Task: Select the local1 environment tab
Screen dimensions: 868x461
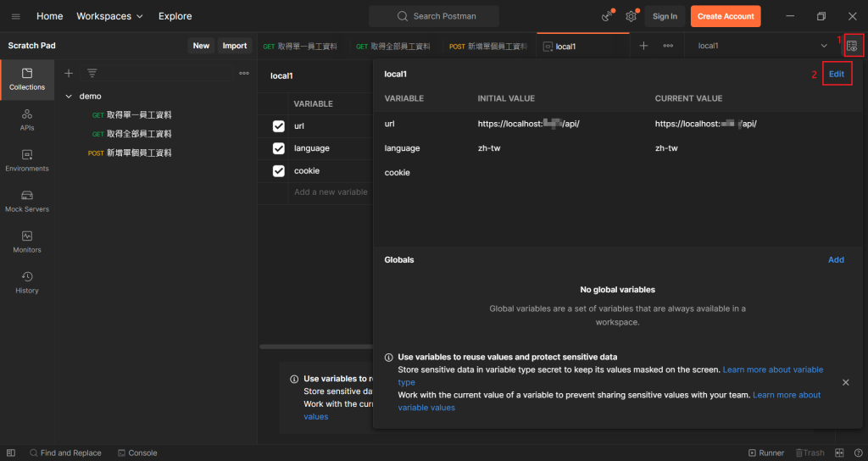Action: pyautogui.click(x=583, y=47)
